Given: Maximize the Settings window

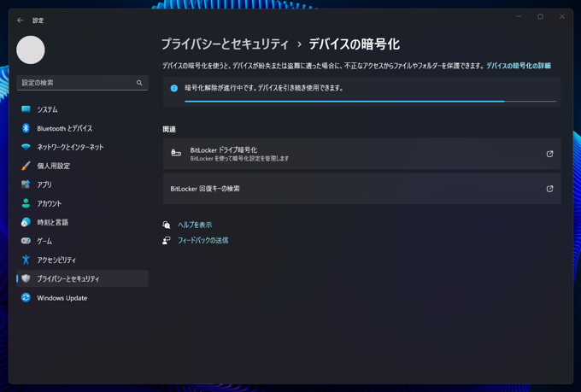Looking at the screenshot, I should pyautogui.click(x=540, y=17).
